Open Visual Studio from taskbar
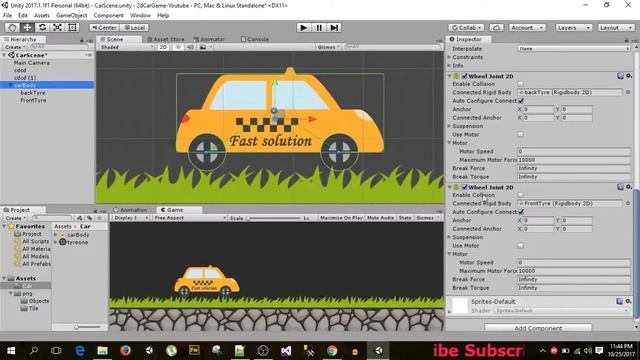This screenshot has width=640, height=360. 286,350
